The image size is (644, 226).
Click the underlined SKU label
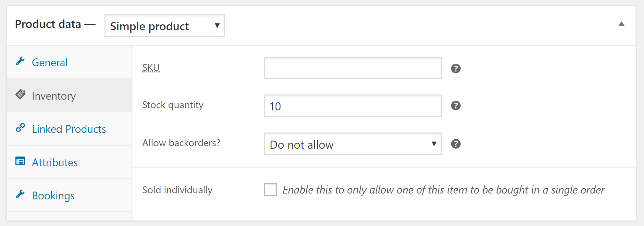[x=151, y=68]
